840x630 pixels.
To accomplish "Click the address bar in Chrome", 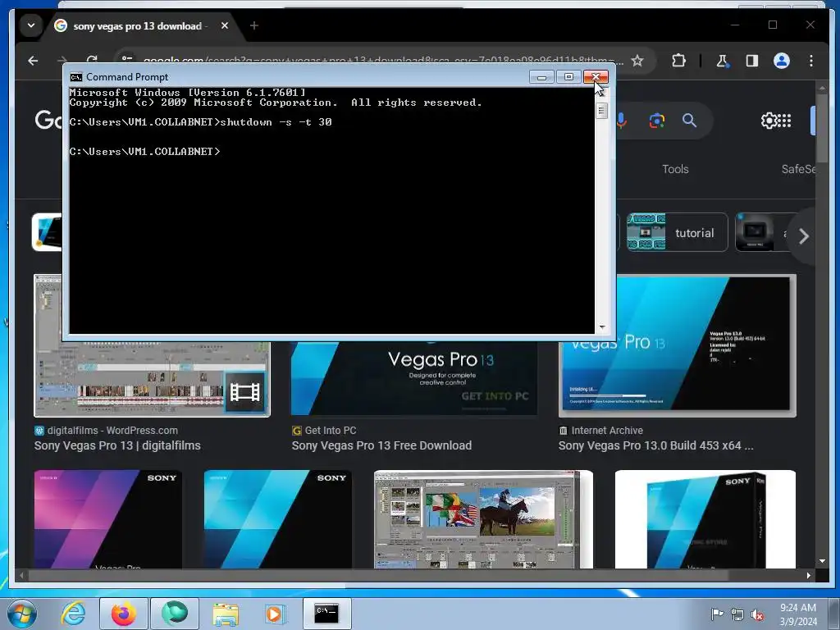I will (383, 58).
